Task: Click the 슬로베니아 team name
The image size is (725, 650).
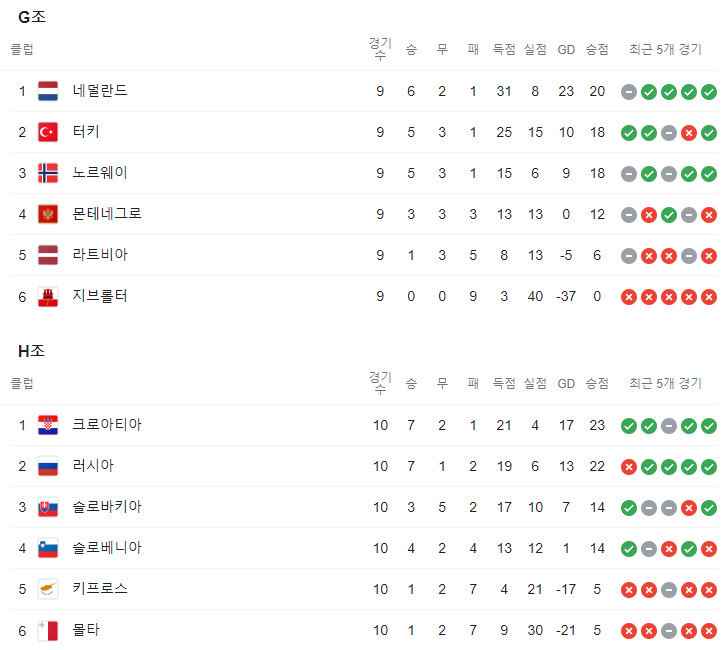Action: click(107, 548)
